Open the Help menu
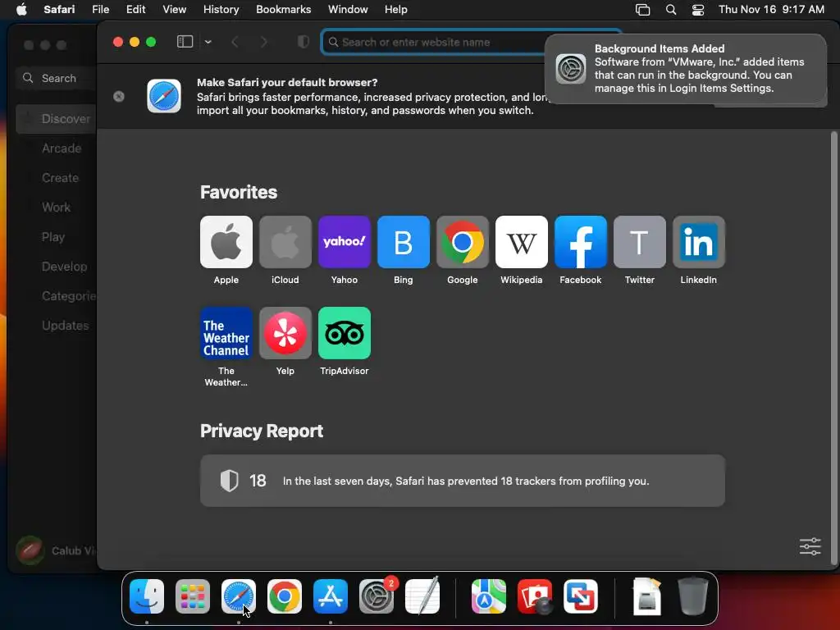840x630 pixels. (x=396, y=9)
